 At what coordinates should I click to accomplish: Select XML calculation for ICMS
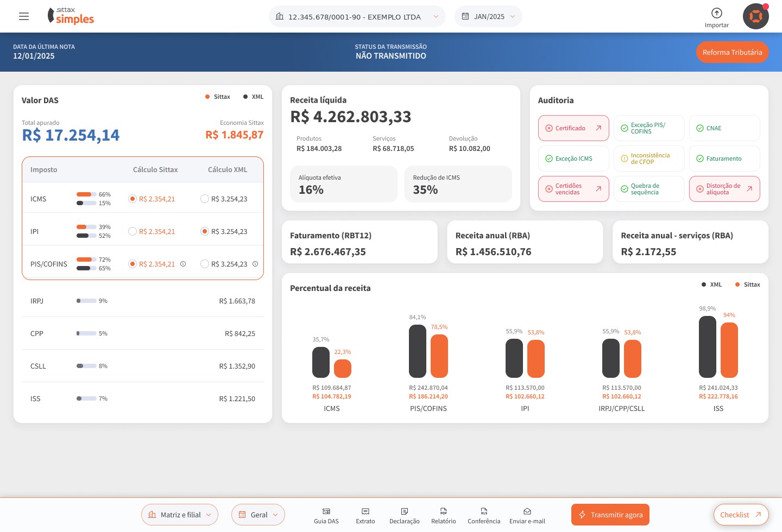205,199
